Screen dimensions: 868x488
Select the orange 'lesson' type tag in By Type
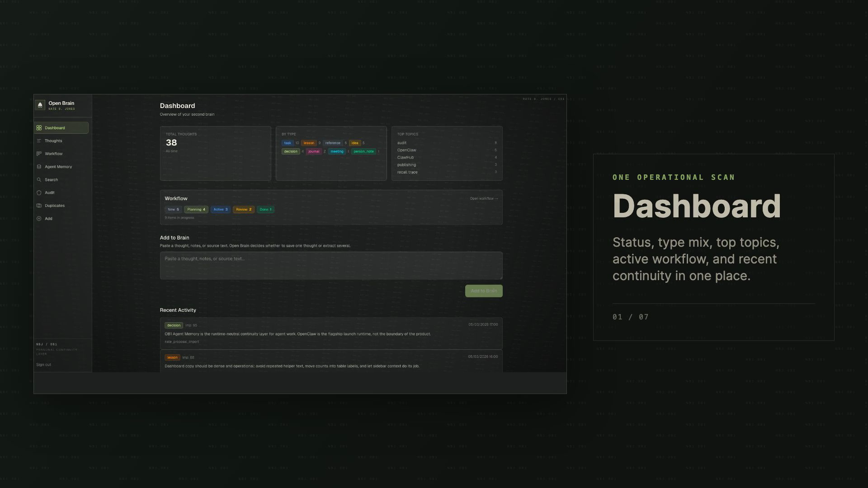click(x=309, y=143)
